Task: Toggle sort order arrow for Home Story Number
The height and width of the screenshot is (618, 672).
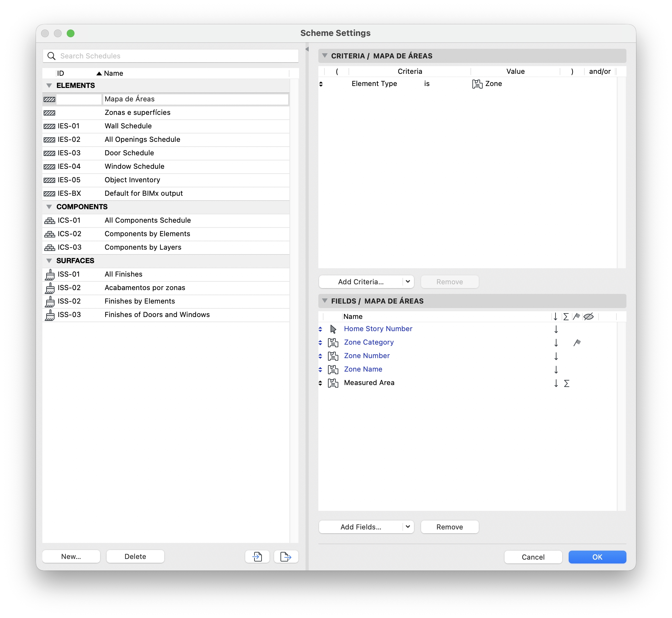Action: (x=556, y=330)
